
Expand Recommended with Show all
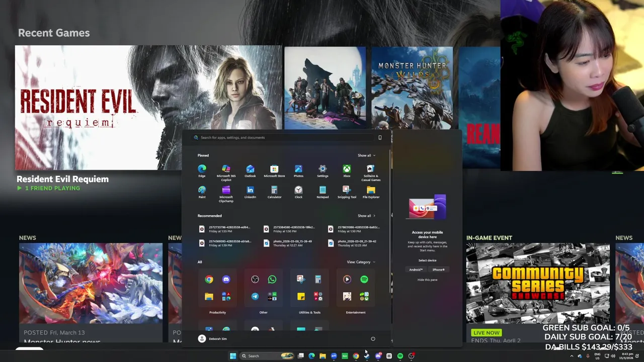(x=366, y=216)
